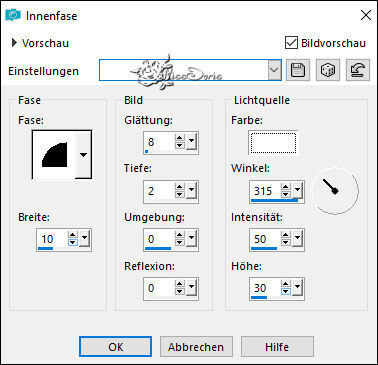Reset settings to default values
The width and height of the screenshot is (378, 365).
coord(358,70)
